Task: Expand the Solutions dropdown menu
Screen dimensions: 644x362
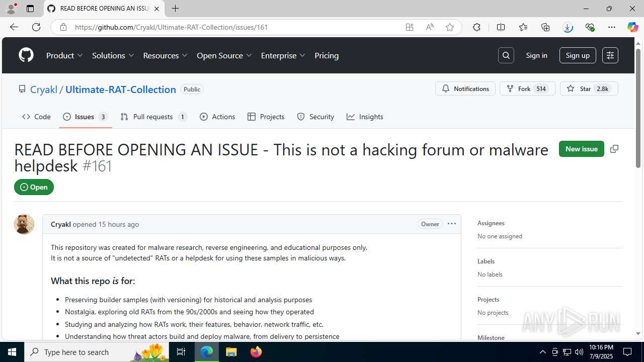Action: tap(113, 55)
